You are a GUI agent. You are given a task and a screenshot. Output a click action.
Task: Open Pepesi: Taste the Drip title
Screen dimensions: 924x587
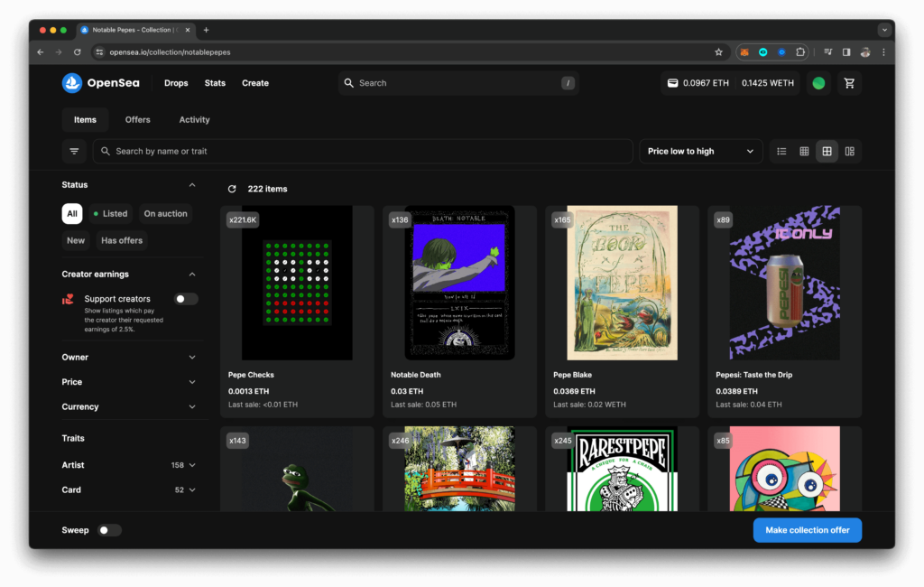tap(753, 375)
